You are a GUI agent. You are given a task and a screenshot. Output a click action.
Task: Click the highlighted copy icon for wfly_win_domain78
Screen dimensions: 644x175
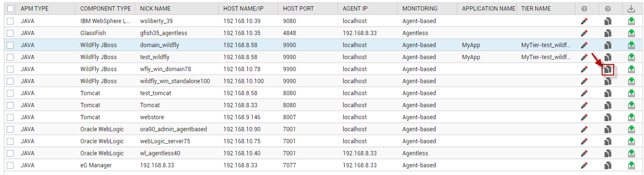pyautogui.click(x=608, y=69)
